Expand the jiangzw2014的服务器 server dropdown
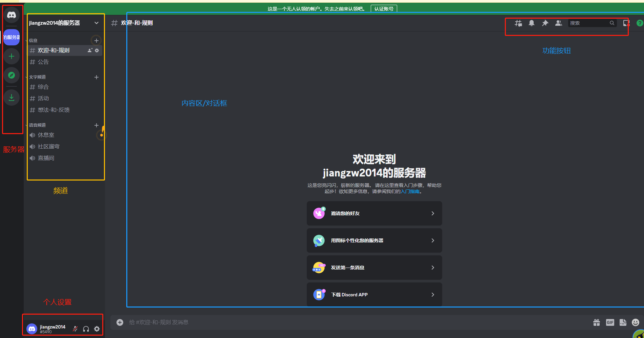 pyautogui.click(x=96, y=23)
